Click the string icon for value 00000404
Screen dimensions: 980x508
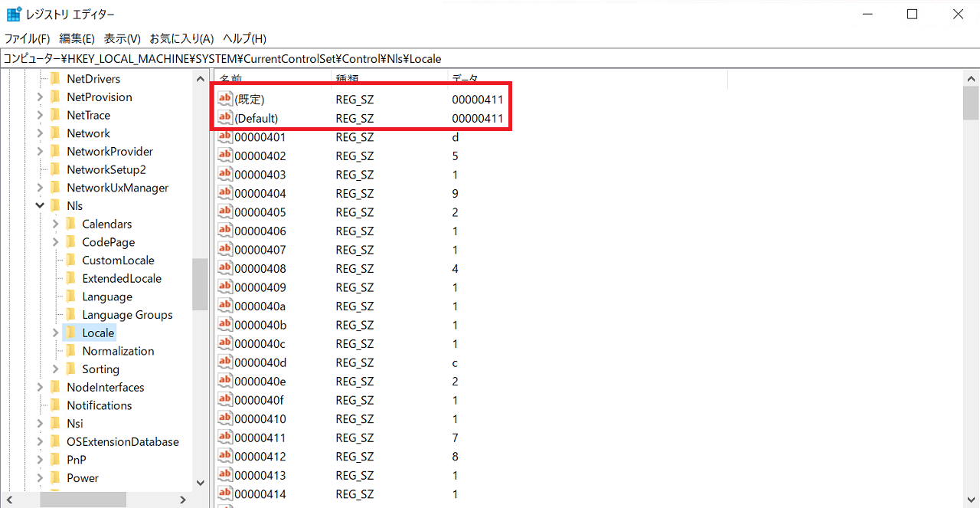pyautogui.click(x=225, y=193)
